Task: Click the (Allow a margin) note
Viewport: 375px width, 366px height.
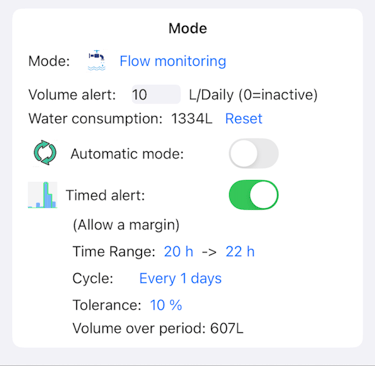Action: point(126,225)
